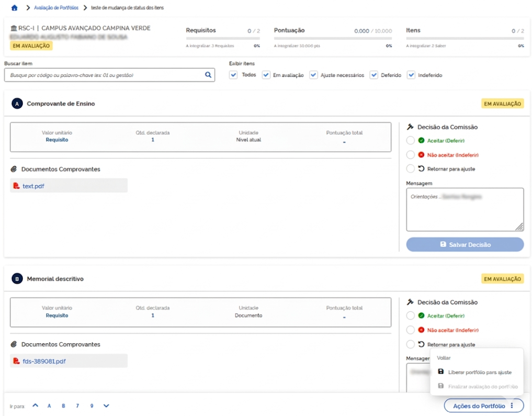Viewport: 532px width, 416px height.
Task: Click the up chevron next to Ir para
Action: (x=35, y=406)
